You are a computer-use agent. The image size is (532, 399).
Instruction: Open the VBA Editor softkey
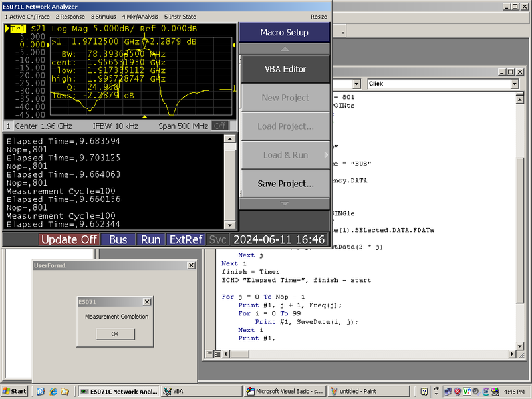pos(285,69)
